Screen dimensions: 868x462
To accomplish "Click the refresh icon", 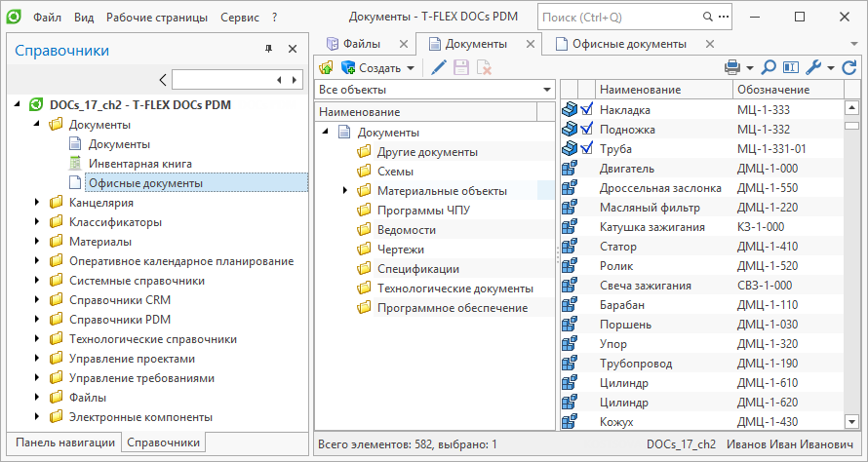I will point(849,68).
